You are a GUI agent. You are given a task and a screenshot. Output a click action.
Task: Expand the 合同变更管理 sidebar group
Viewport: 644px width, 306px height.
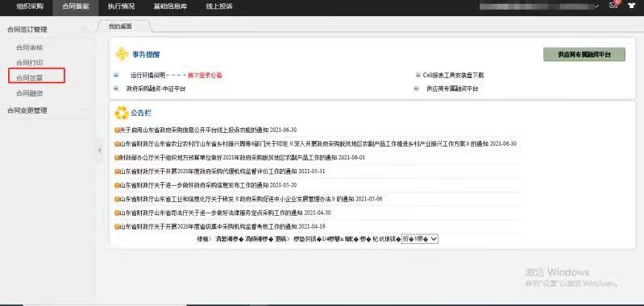pos(84,110)
